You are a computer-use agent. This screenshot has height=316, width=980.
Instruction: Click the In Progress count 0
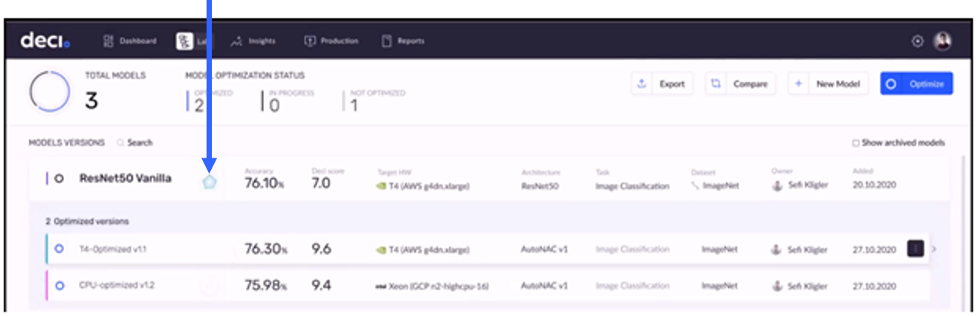(274, 105)
